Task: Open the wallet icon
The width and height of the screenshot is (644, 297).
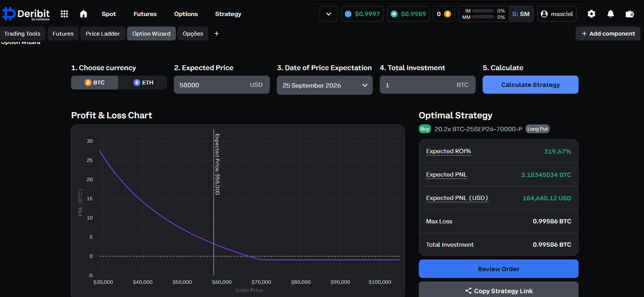Action: (630, 14)
